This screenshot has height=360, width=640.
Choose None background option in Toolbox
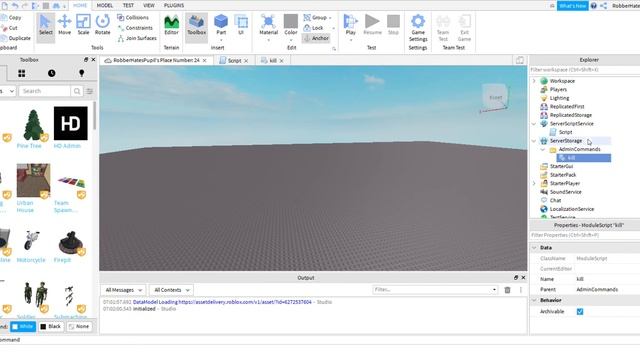[79, 327]
